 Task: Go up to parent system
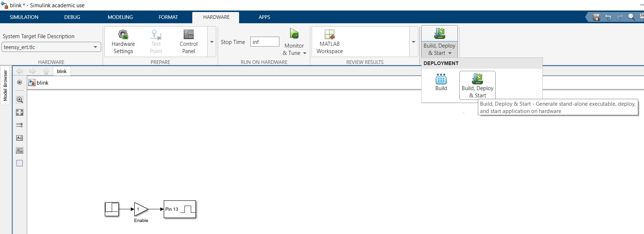(46, 71)
